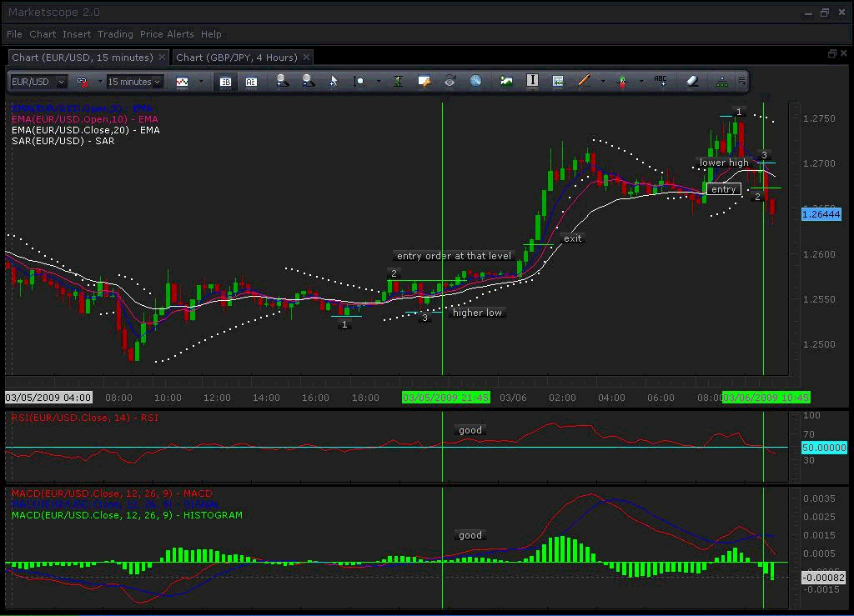
Task: Click the RSI 50.00000 level marker
Action: (824, 448)
